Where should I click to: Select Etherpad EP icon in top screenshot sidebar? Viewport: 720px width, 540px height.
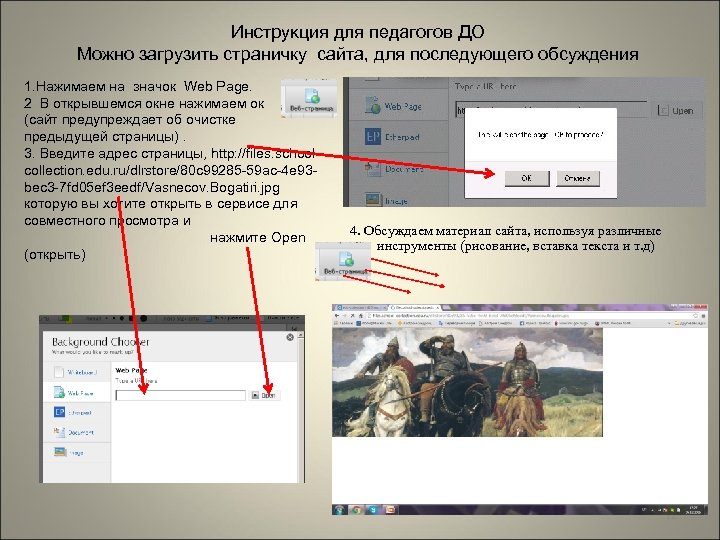(x=372, y=137)
